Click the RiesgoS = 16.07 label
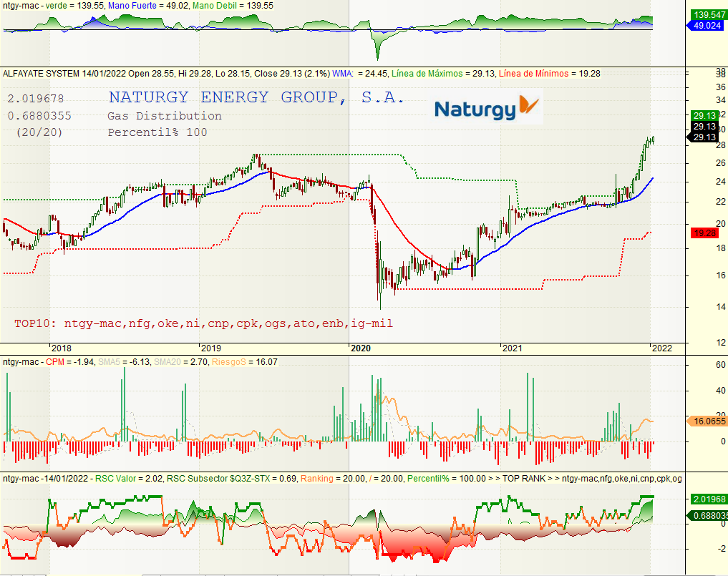The width and height of the screenshot is (728, 576). 245,361
